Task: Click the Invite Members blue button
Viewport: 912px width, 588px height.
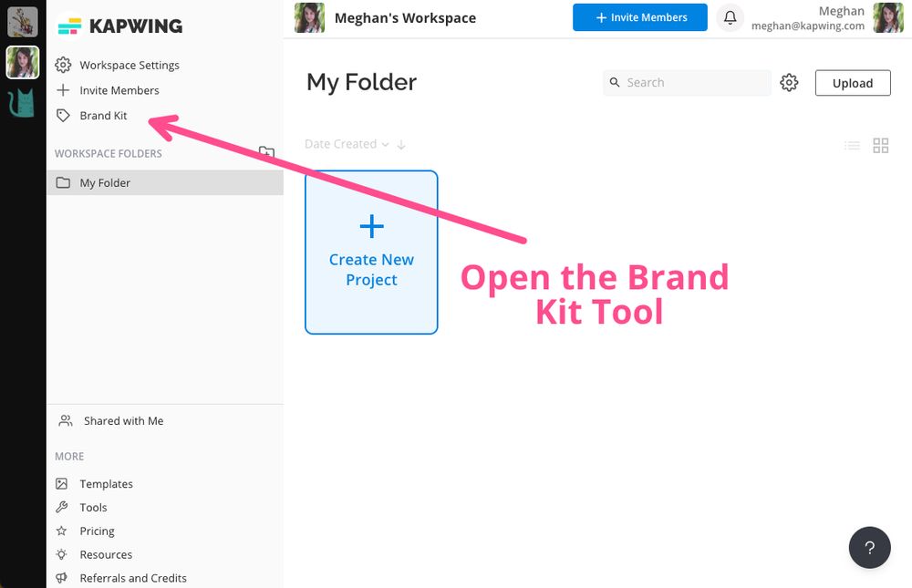Action: coord(639,17)
